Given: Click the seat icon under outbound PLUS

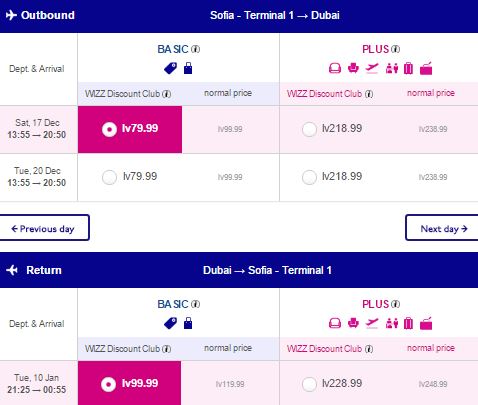Looking at the screenshot, I should [353, 68].
